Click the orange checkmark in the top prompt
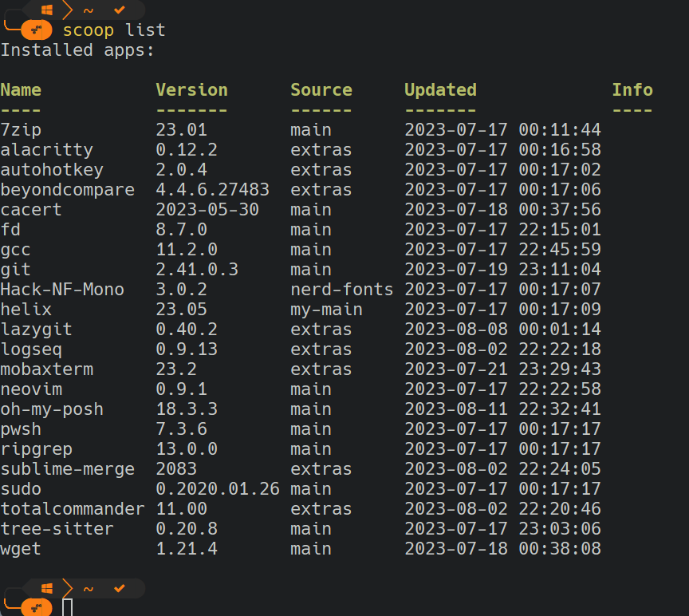This screenshot has height=616, width=689. [x=119, y=10]
